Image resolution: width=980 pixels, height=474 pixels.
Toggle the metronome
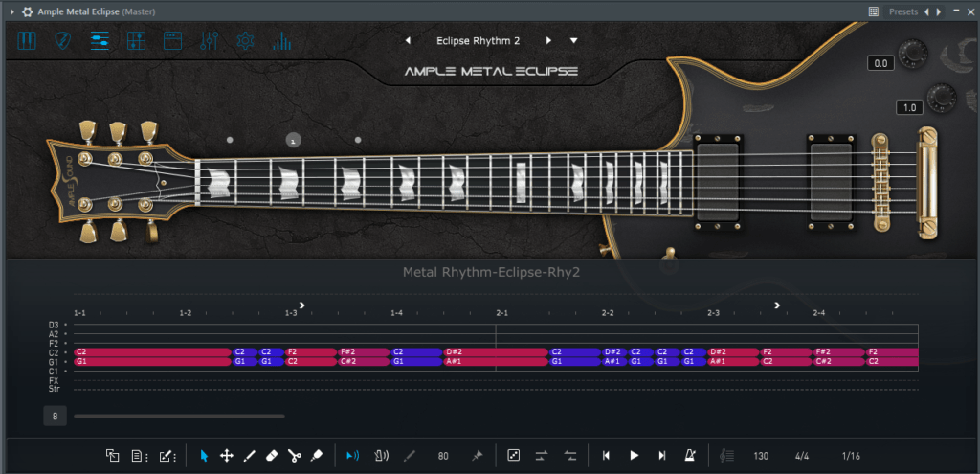click(x=690, y=456)
